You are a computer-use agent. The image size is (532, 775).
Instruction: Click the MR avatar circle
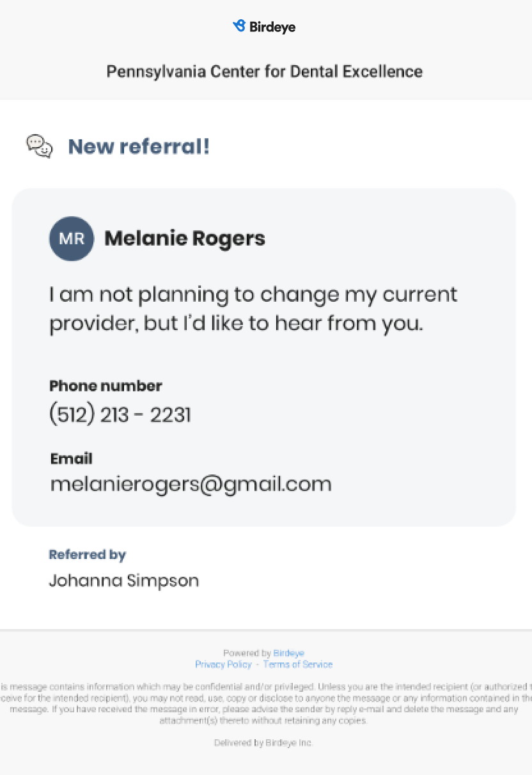click(x=72, y=239)
